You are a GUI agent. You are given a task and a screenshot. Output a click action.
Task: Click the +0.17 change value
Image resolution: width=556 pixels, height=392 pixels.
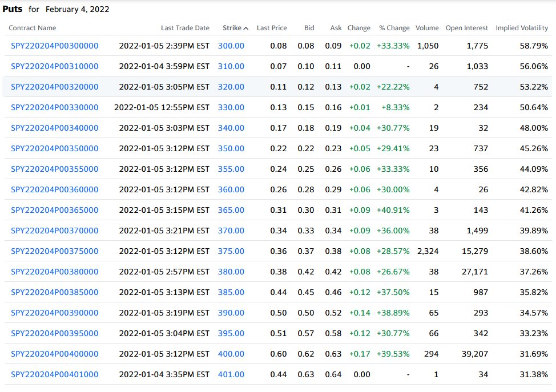click(360, 354)
